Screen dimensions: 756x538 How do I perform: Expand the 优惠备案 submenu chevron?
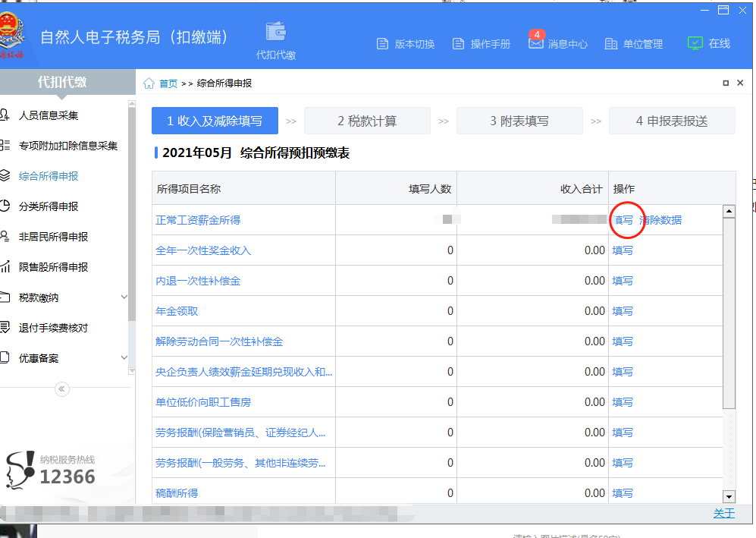coord(124,357)
